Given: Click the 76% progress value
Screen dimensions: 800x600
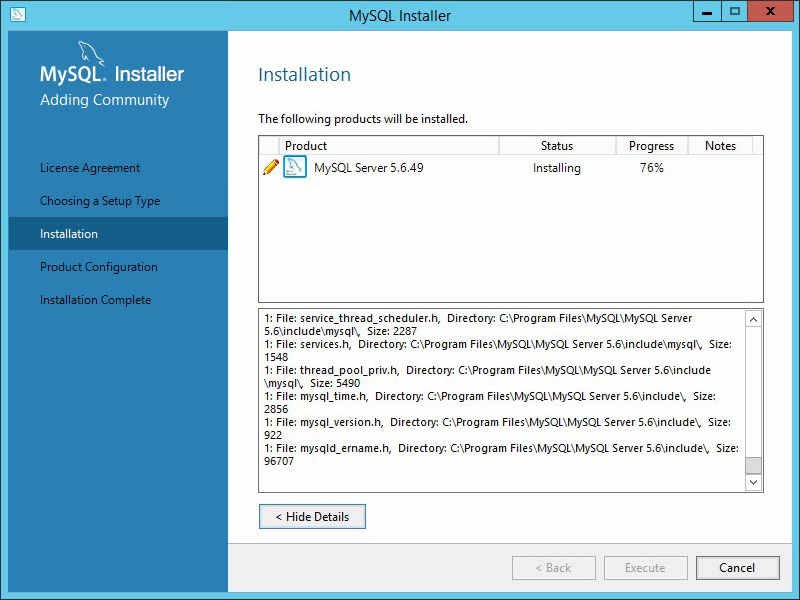Looking at the screenshot, I should pyautogui.click(x=652, y=168).
